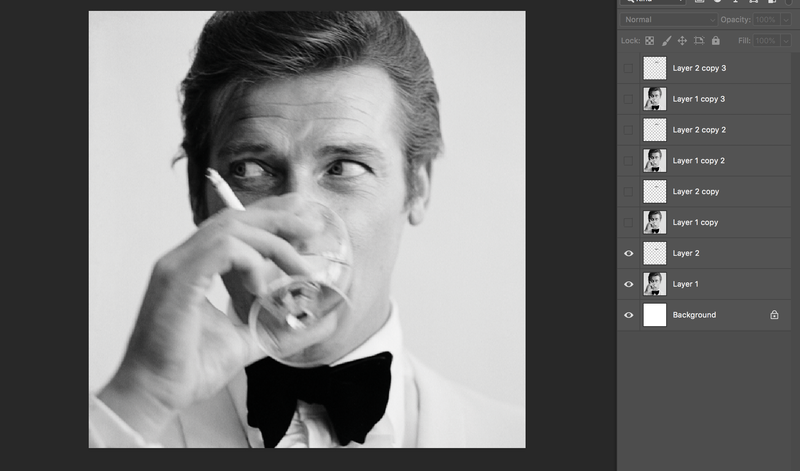Click the 'Layer 2 copy' name
800x471 pixels.
696,192
